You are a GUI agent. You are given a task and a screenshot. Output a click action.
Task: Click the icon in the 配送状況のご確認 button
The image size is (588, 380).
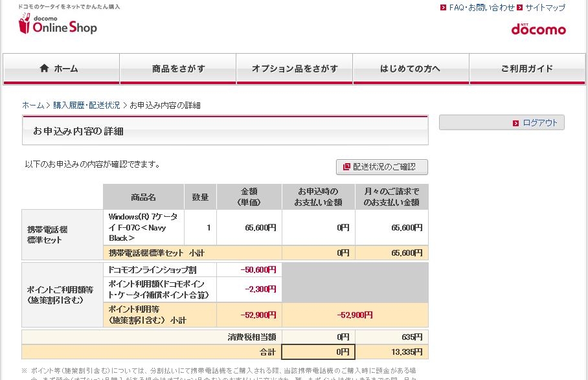(346, 166)
